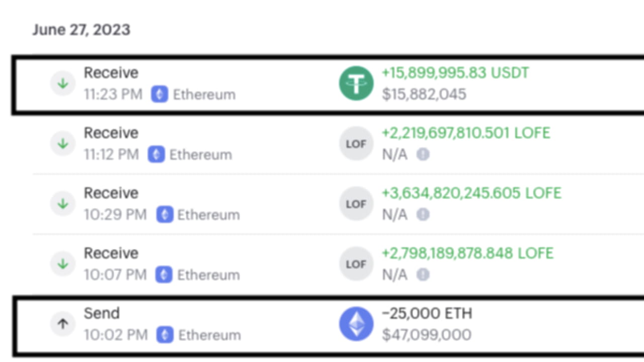Viewport: 644px width, 362px height.
Task: Click the Ethereum network badge on the 11:23 PM row
Action: [x=159, y=94]
